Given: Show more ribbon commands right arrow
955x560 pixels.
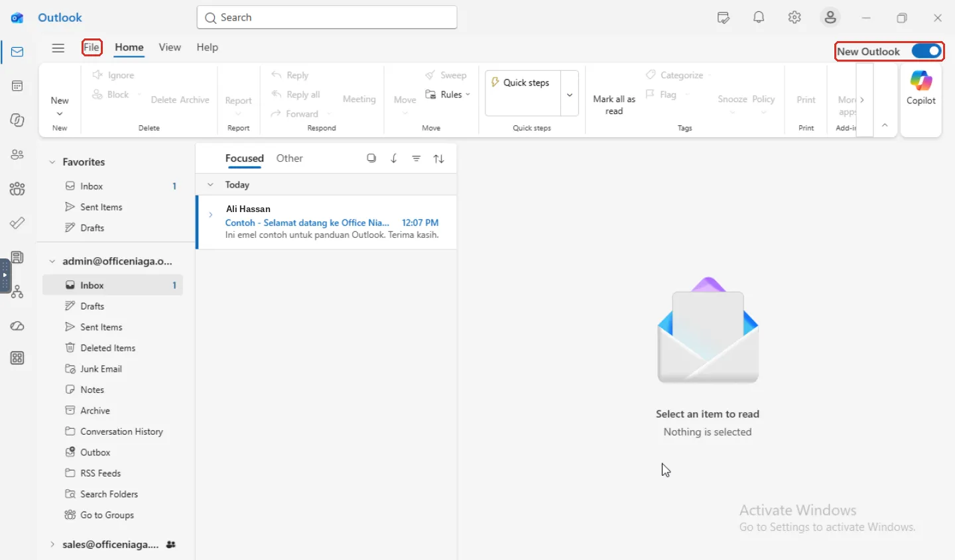Looking at the screenshot, I should click(863, 100).
